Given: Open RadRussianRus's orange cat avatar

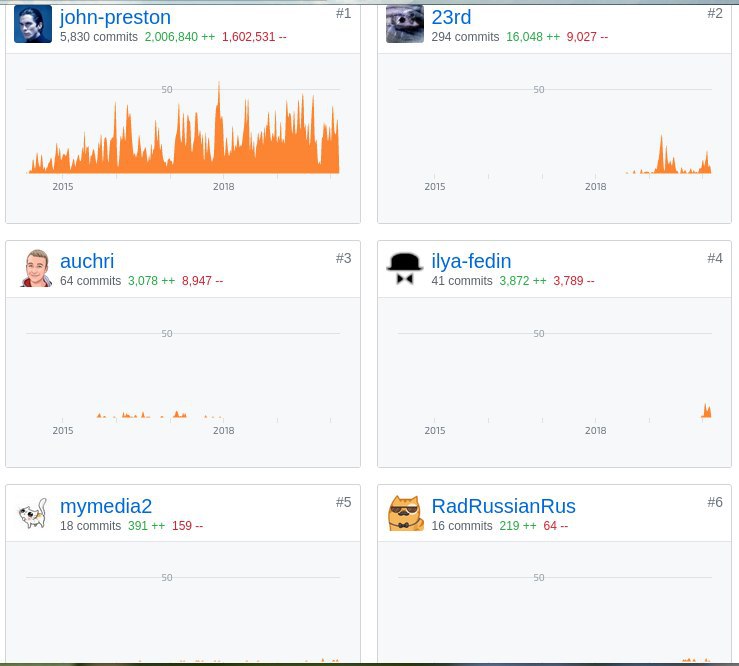Looking at the screenshot, I should 405,513.
